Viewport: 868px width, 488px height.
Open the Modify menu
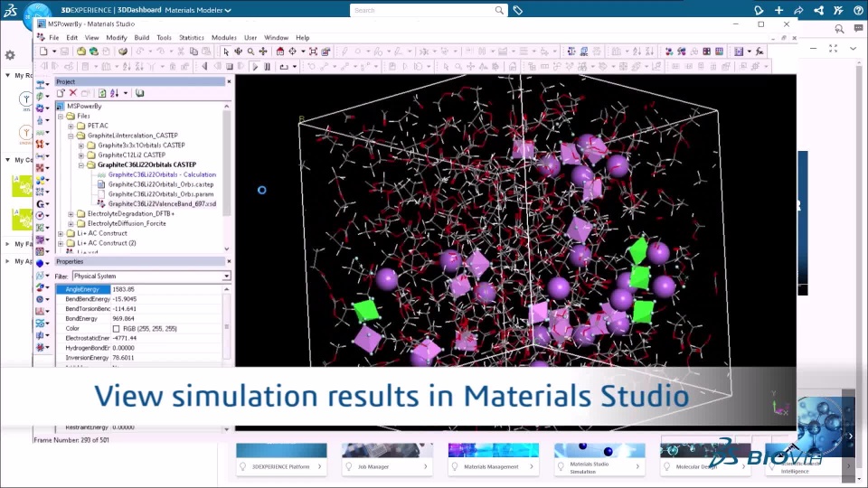coord(117,38)
